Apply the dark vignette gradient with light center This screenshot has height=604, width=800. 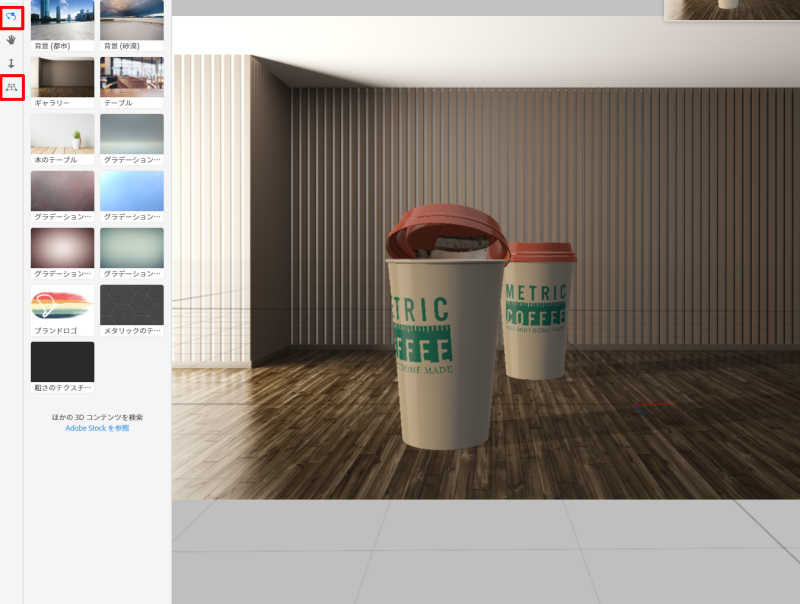(x=62, y=247)
